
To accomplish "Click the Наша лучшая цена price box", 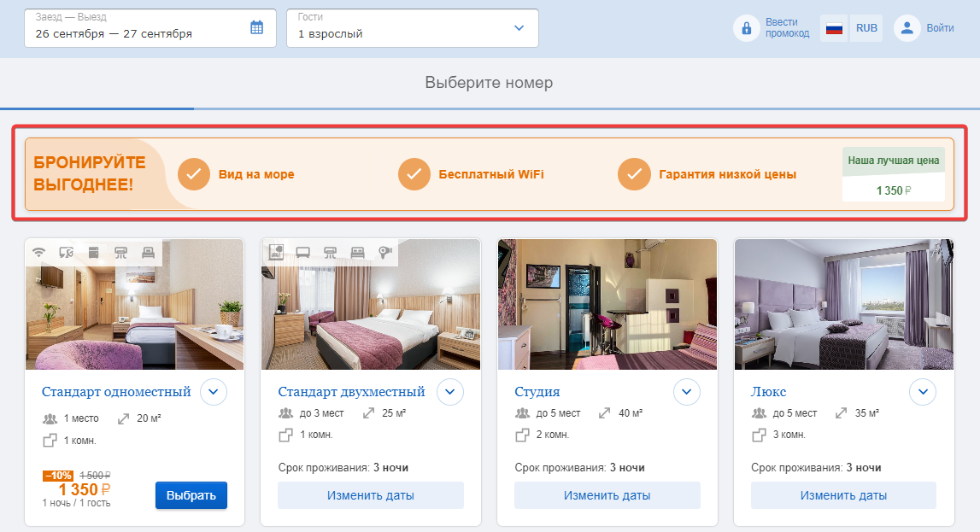I will [893, 175].
